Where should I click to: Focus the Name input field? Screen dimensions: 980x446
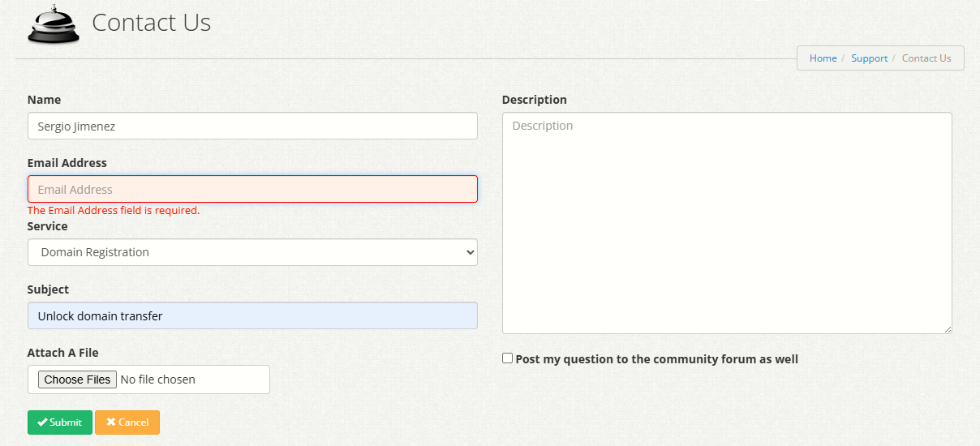pyautogui.click(x=252, y=126)
